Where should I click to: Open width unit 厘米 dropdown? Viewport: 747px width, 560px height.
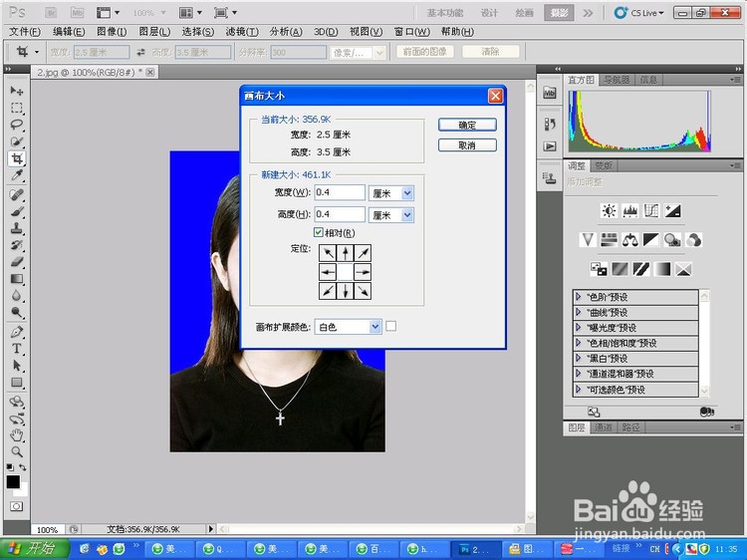click(391, 192)
